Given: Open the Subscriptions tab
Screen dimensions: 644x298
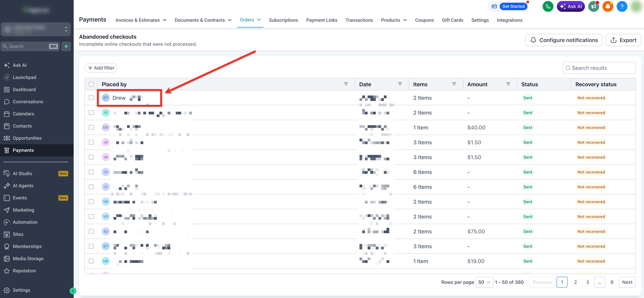Looking at the screenshot, I should point(283,20).
